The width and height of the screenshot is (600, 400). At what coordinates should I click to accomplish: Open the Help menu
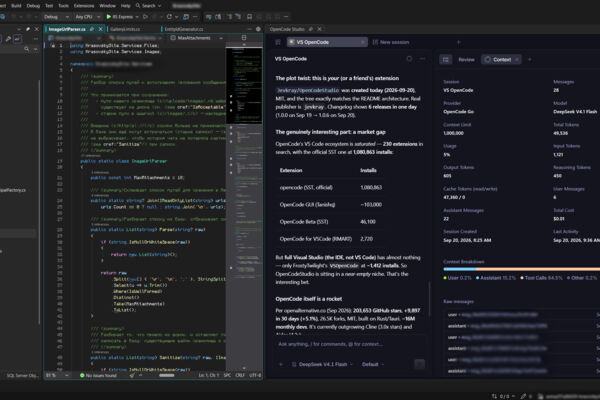pyautogui.click(x=126, y=6)
